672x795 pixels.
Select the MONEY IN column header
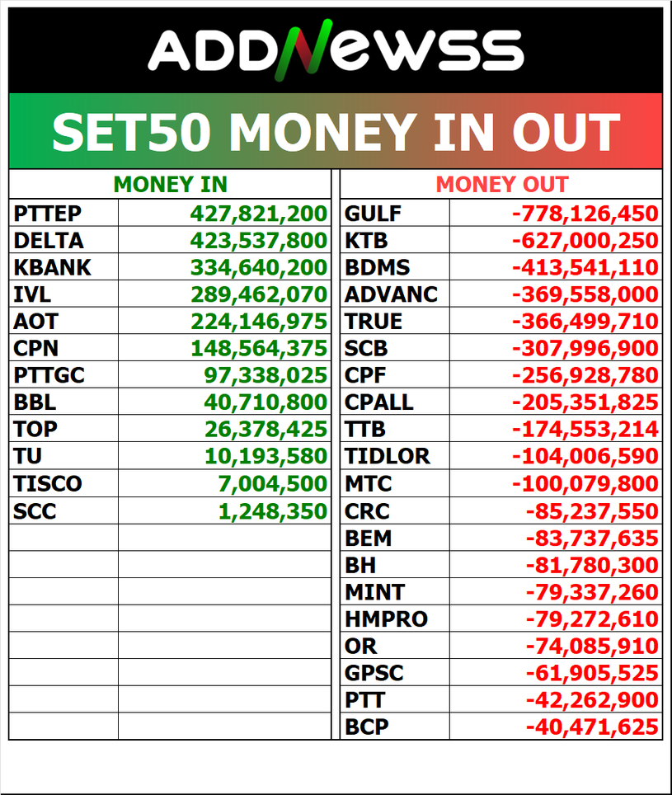pos(170,185)
